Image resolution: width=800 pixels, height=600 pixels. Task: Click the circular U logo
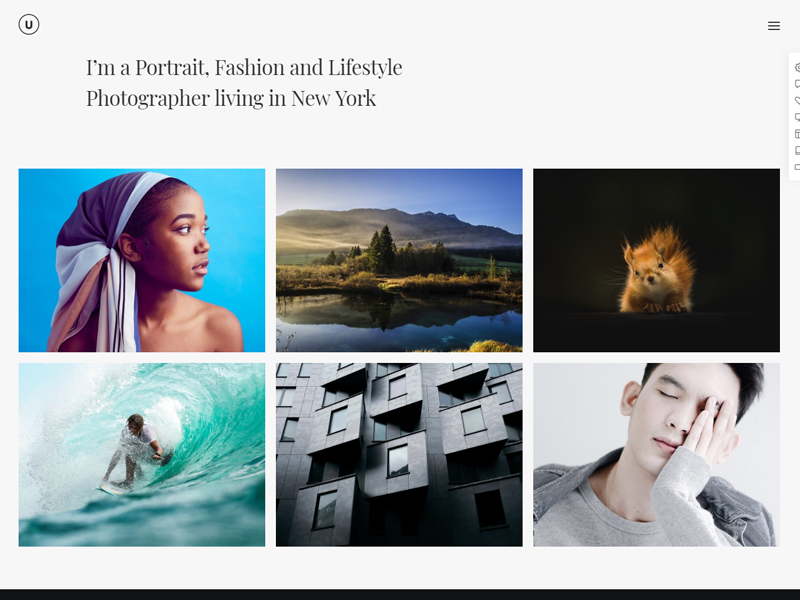(x=29, y=24)
